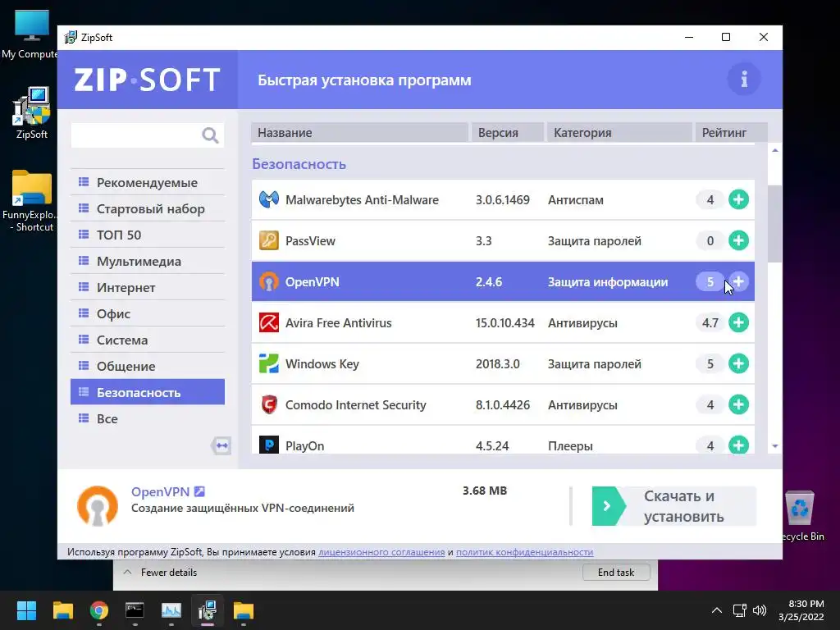Image resolution: width=840 pixels, height=630 pixels.
Task: Collapse Task Manager with Fewer details
Action: point(160,572)
